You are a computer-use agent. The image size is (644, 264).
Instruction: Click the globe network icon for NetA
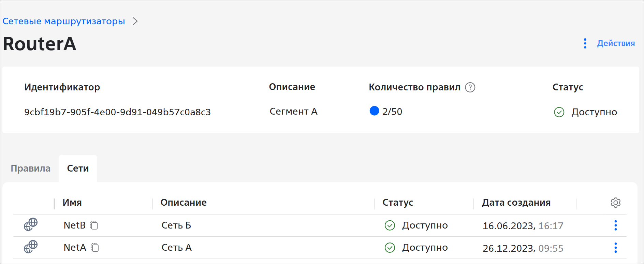31,247
